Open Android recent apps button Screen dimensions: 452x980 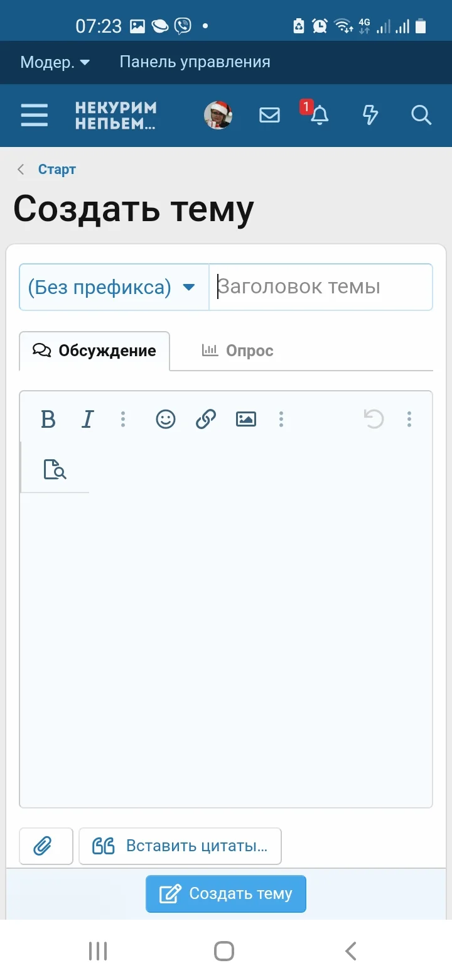click(x=98, y=951)
